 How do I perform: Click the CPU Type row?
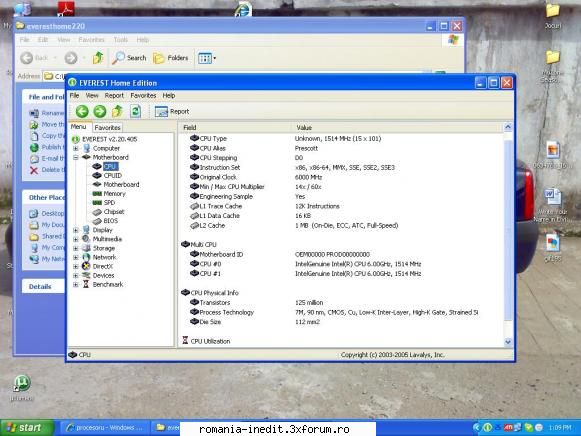click(341, 139)
